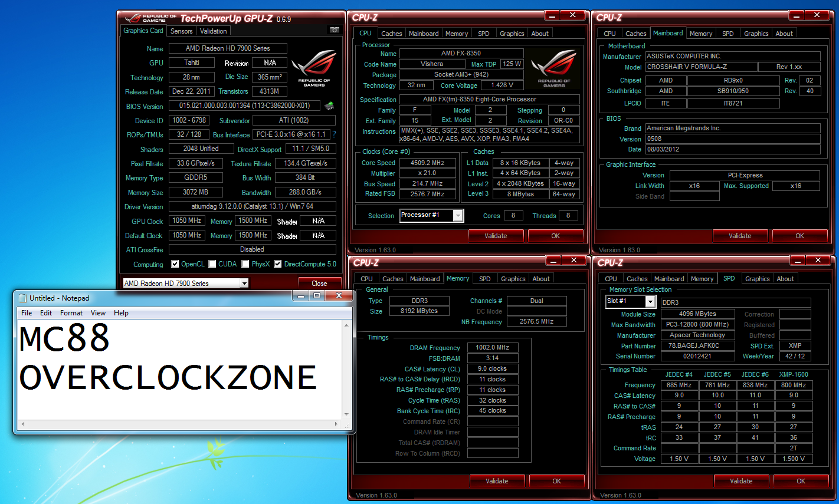Open About tab in CPU-Z Memory window

coord(541,279)
